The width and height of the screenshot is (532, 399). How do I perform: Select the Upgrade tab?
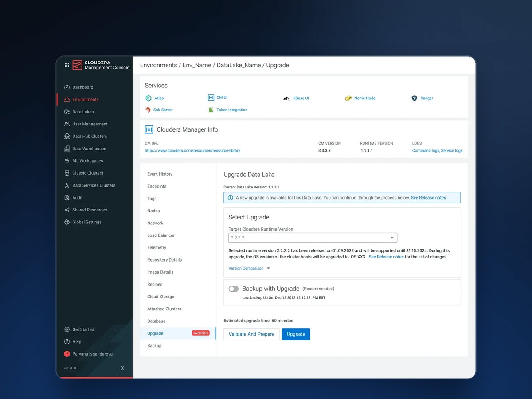pos(178,333)
